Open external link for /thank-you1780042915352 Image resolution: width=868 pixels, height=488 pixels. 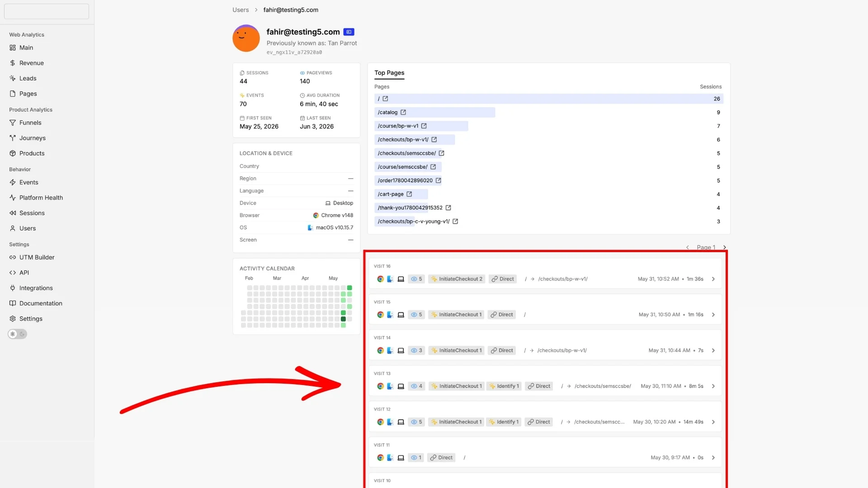pyautogui.click(x=448, y=208)
